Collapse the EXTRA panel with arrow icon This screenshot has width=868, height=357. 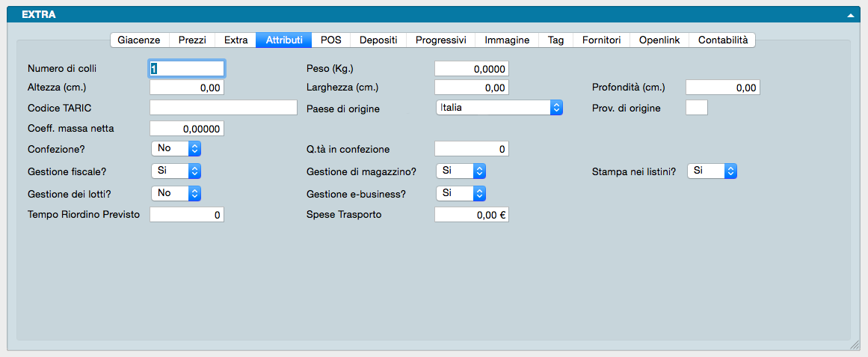(x=850, y=15)
